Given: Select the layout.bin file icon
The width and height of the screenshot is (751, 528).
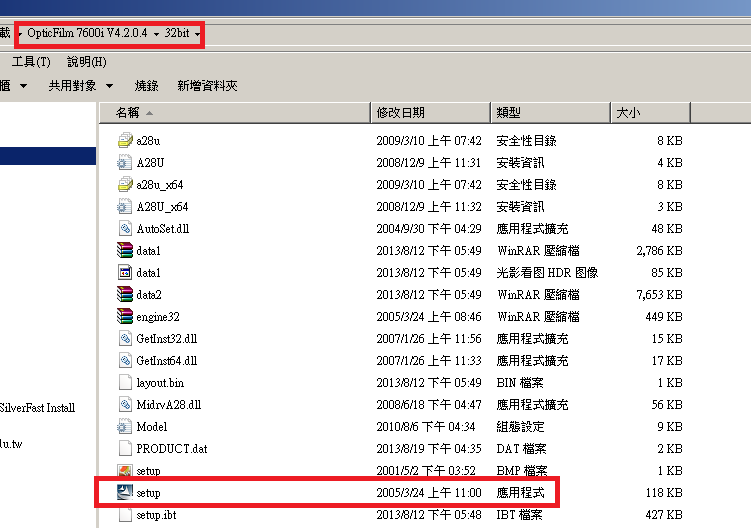Looking at the screenshot, I should (x=124, y=383).
